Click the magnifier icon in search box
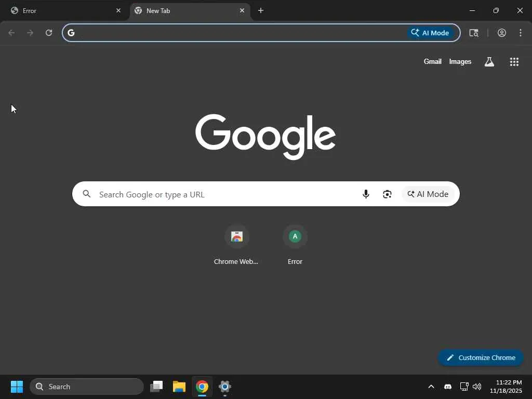 click(87, 194)
